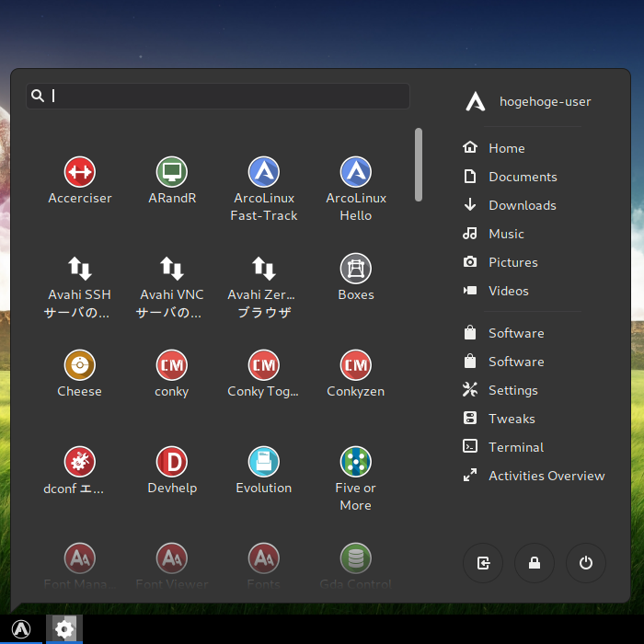Image resolution: width=644 pixels, height=644 pixels.
Task: Open Devhelp
Action: pyautogui.click(x=172, y=470)
